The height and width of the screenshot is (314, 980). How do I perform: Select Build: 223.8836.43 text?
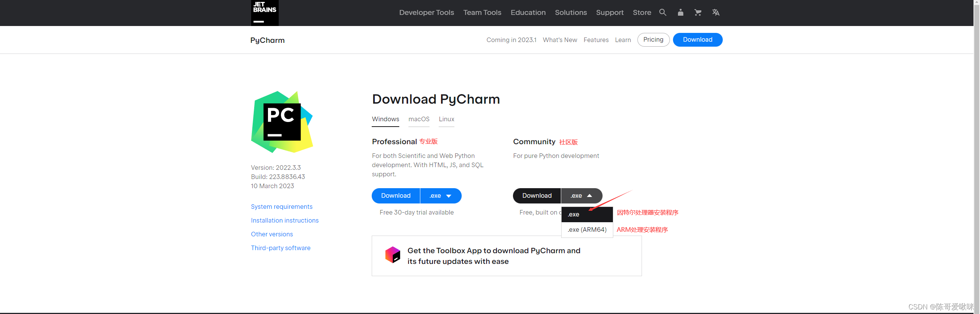[x=278, y=177]
